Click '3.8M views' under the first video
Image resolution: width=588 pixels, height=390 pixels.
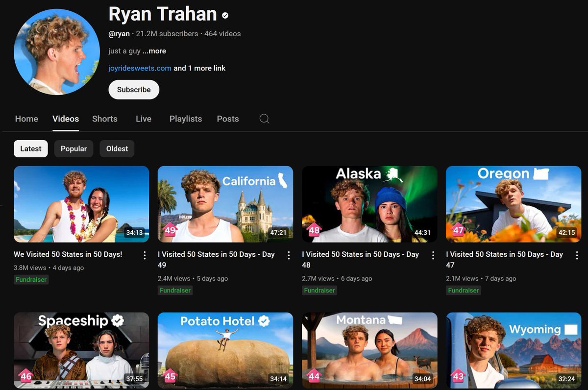(x=30, y=268)
